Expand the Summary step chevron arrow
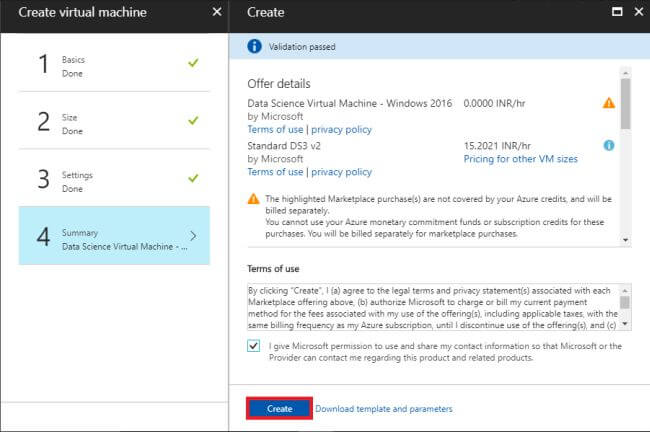Screen dimensions: 650x432 pos(193,236)
